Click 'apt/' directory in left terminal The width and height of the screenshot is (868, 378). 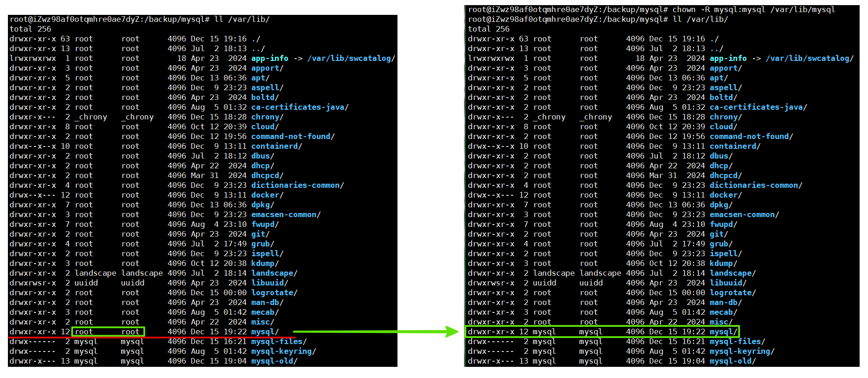pyautogui.click(x=261, y=78)
